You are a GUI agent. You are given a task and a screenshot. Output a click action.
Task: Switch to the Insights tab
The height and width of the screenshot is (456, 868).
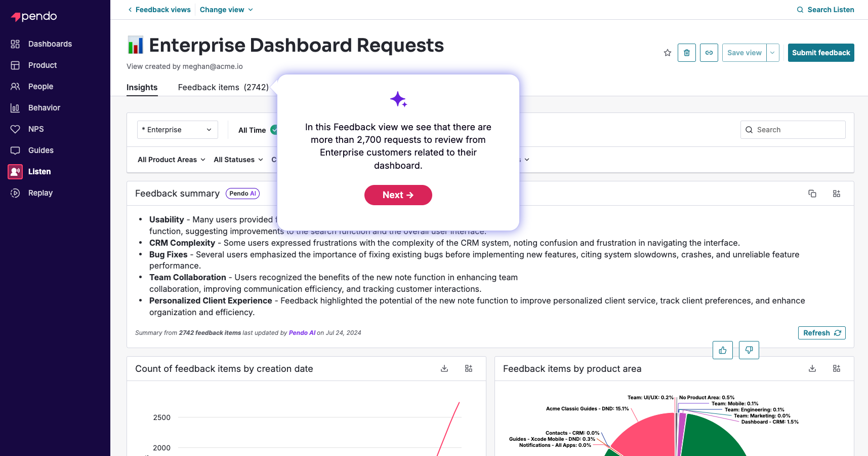[142, 88]
